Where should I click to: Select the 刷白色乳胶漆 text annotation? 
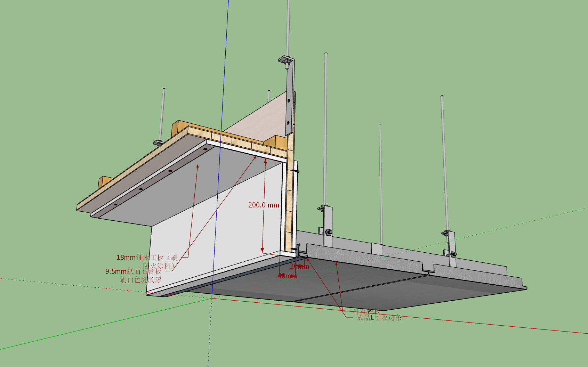coord(141,280)
